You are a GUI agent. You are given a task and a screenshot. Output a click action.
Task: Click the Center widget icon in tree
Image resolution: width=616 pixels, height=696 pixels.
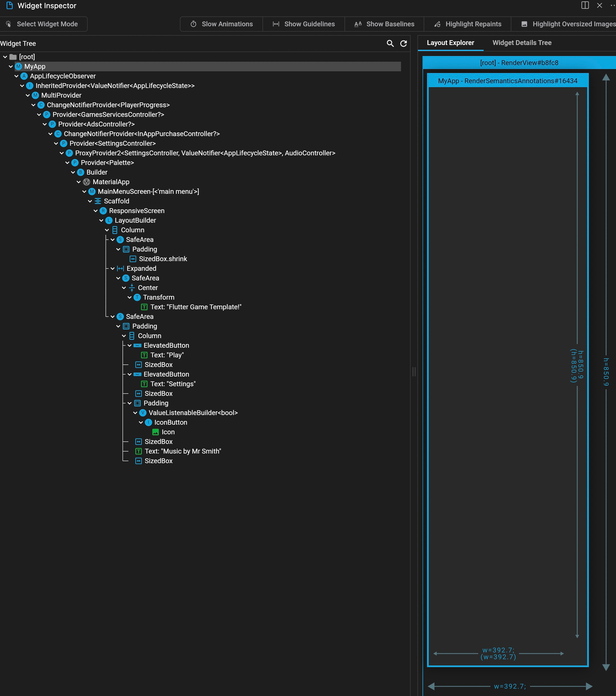pos(132,288)
